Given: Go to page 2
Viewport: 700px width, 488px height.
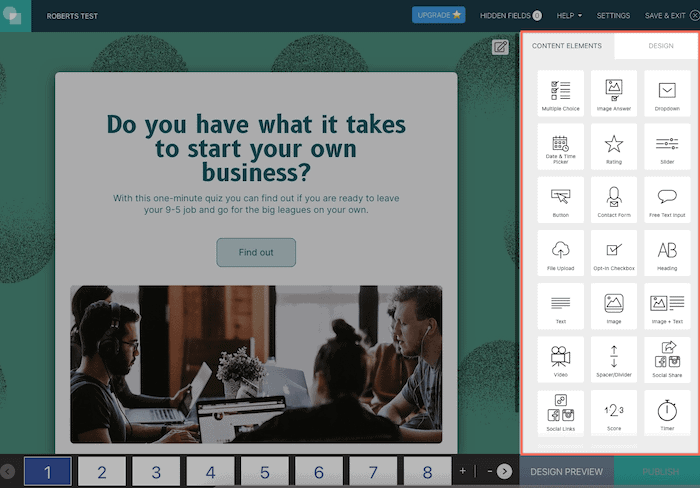Looking at the screenshot, I should tap(102, 471).
